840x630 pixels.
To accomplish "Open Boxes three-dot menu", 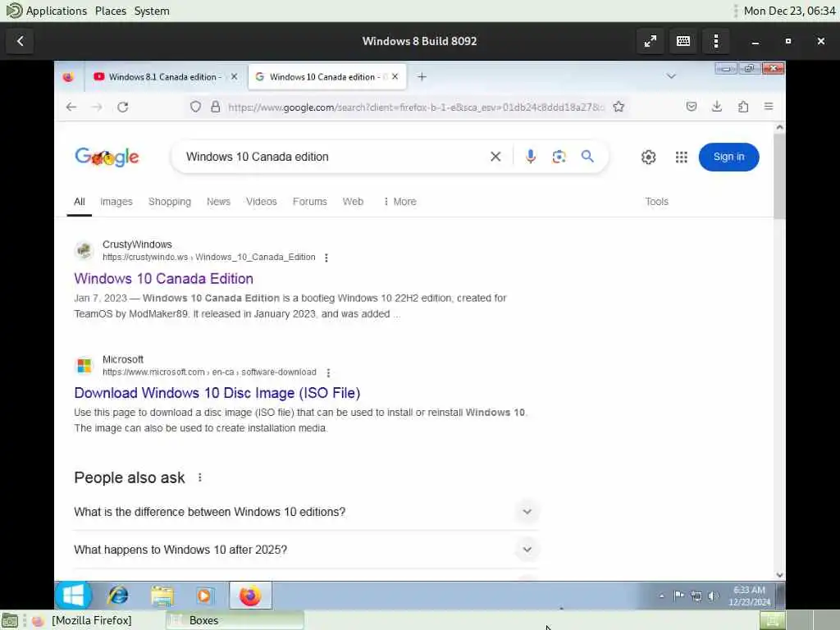I will 715,41.
